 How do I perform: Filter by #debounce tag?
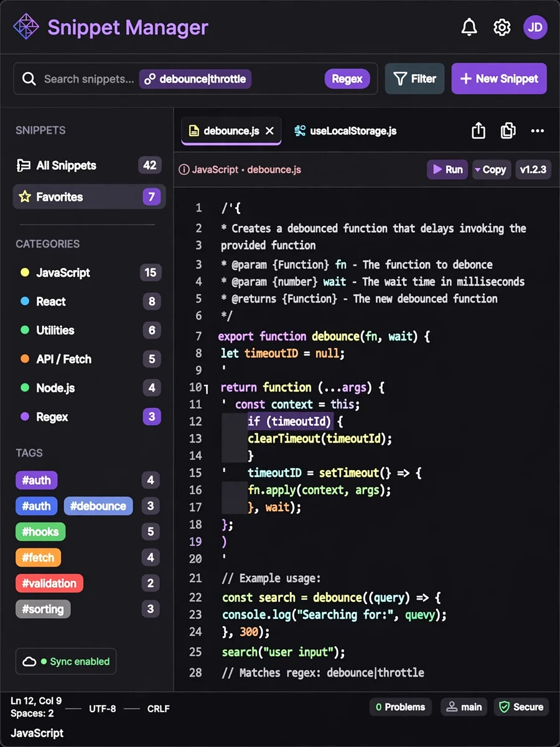[98, 506]
